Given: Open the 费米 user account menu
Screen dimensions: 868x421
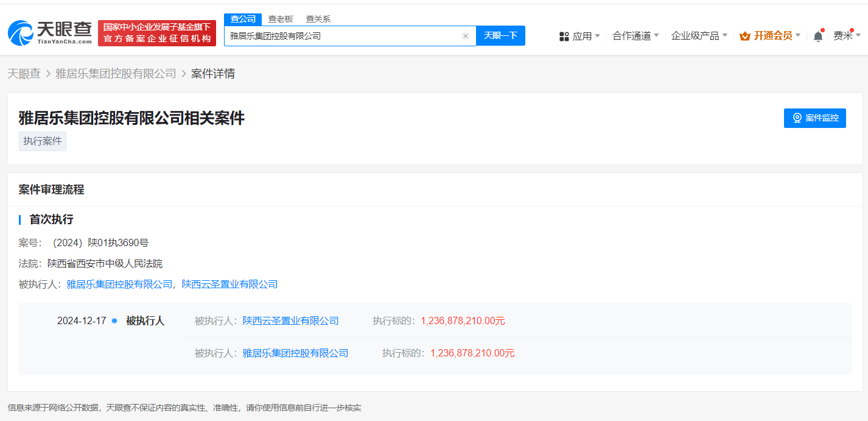Looking at the screenshot, I should tap(847, 36).
